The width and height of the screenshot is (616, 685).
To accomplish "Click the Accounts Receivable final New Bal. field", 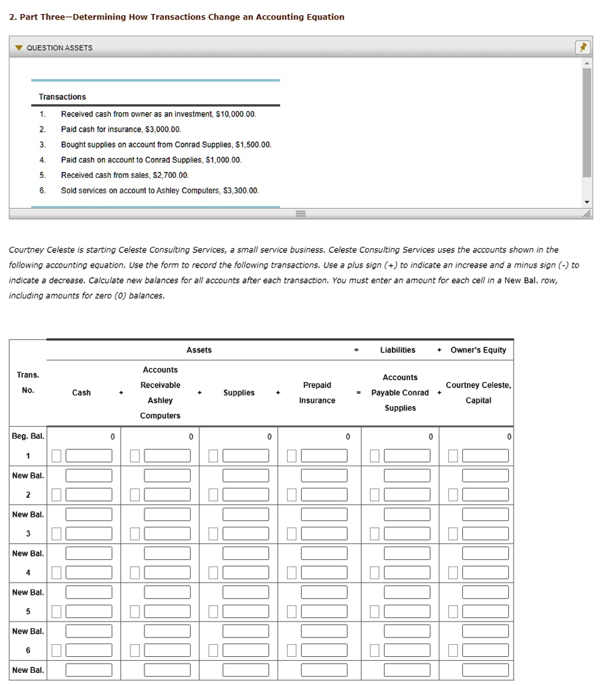I will tap(167, 670).
